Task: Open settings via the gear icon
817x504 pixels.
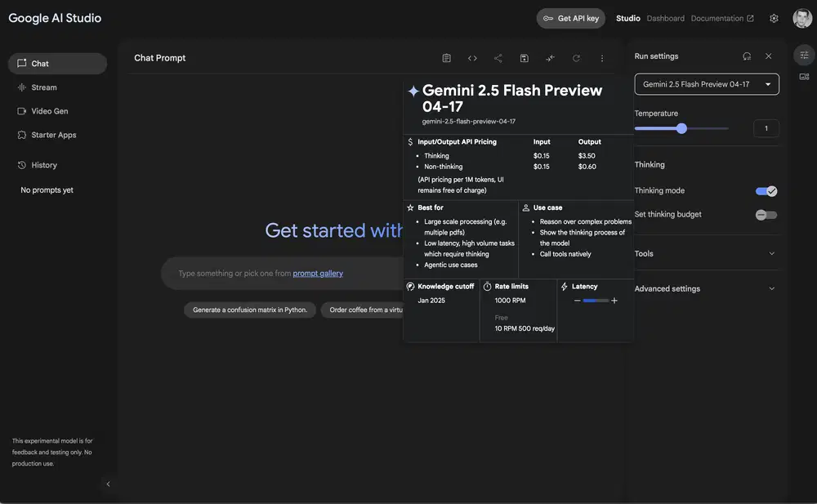Action: 774,18
